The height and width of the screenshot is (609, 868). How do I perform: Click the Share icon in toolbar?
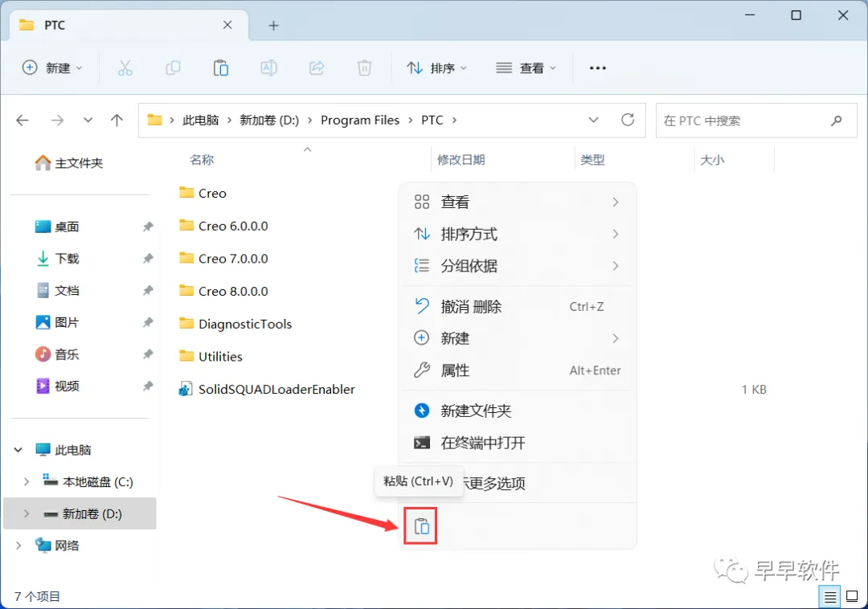pyautogui.click(x=317, y=68)
